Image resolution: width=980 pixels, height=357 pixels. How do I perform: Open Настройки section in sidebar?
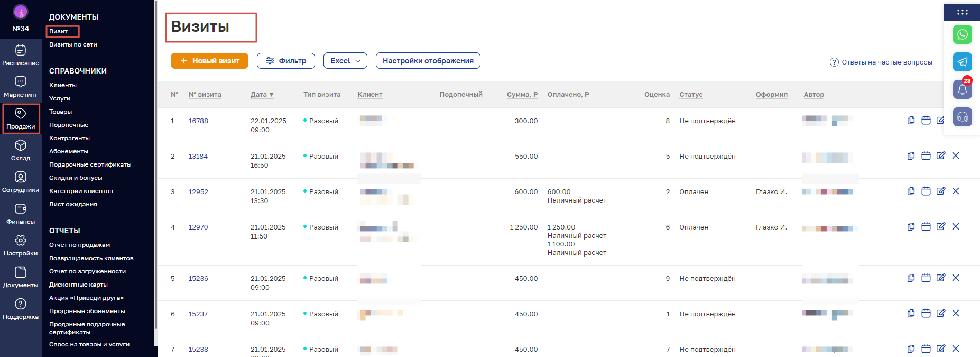click(x=21, y=246)
